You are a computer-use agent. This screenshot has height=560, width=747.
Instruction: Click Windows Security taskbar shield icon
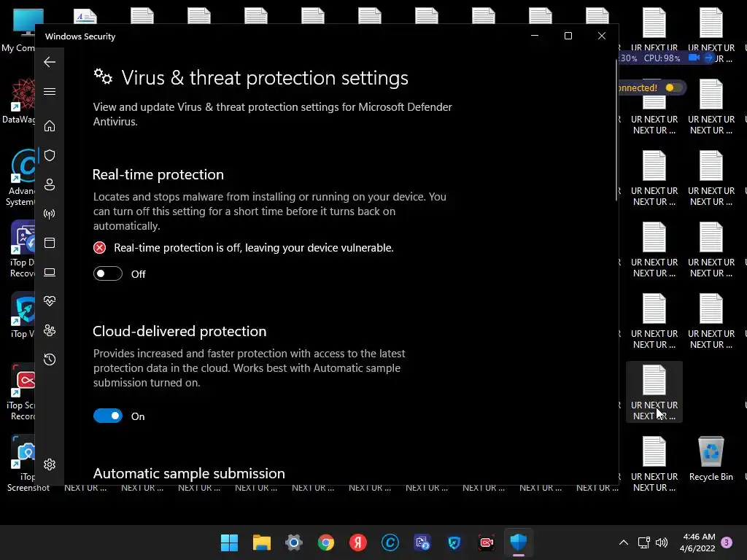[x=519, y=542]
